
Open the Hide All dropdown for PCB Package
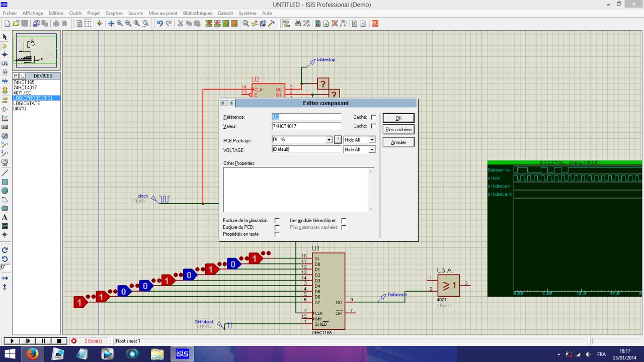point(372,140)
